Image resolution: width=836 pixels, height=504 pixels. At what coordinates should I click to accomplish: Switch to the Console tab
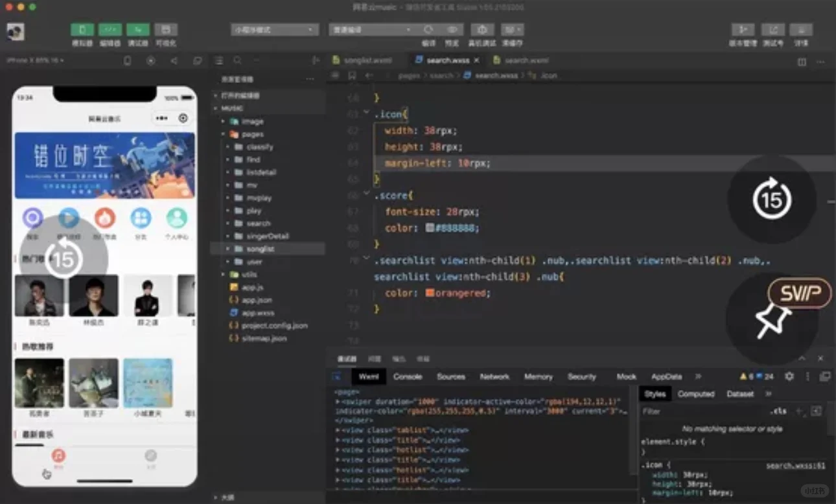408,376
